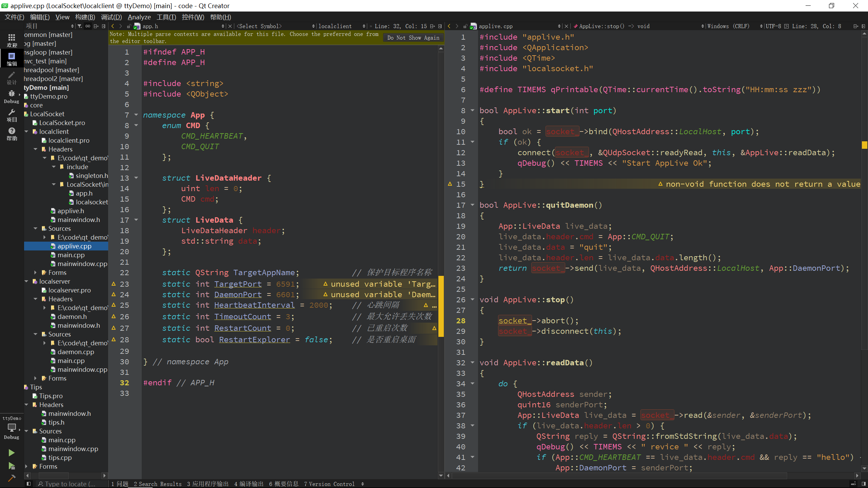The height and width of the screenshot is (488, 868).
Task: Toggle synchronize with editor link icon
Action: 88,26
